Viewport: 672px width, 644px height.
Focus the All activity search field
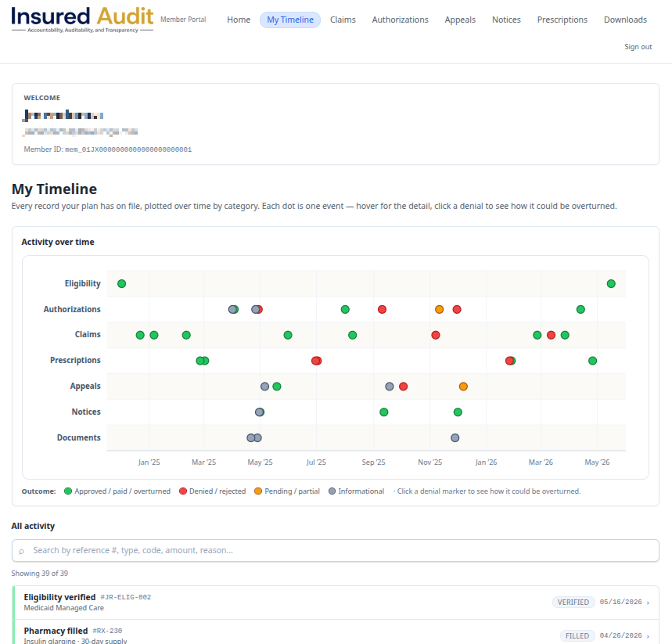(336, 551)
